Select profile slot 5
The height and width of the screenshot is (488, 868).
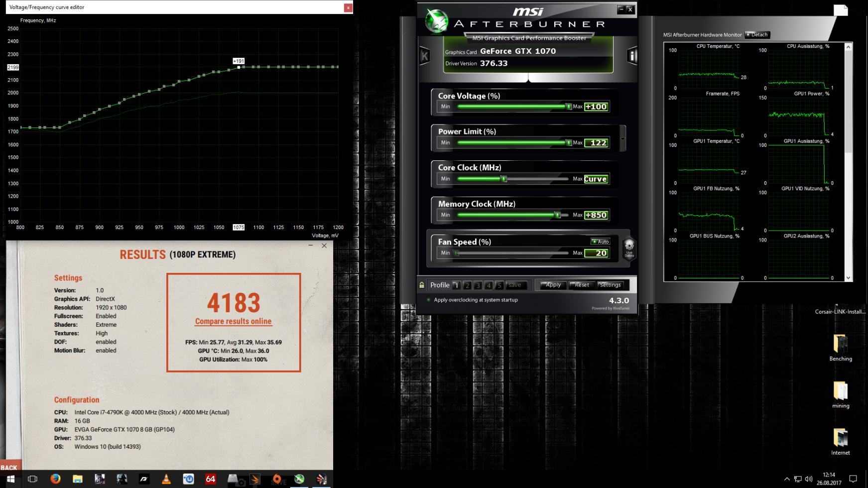499,285
